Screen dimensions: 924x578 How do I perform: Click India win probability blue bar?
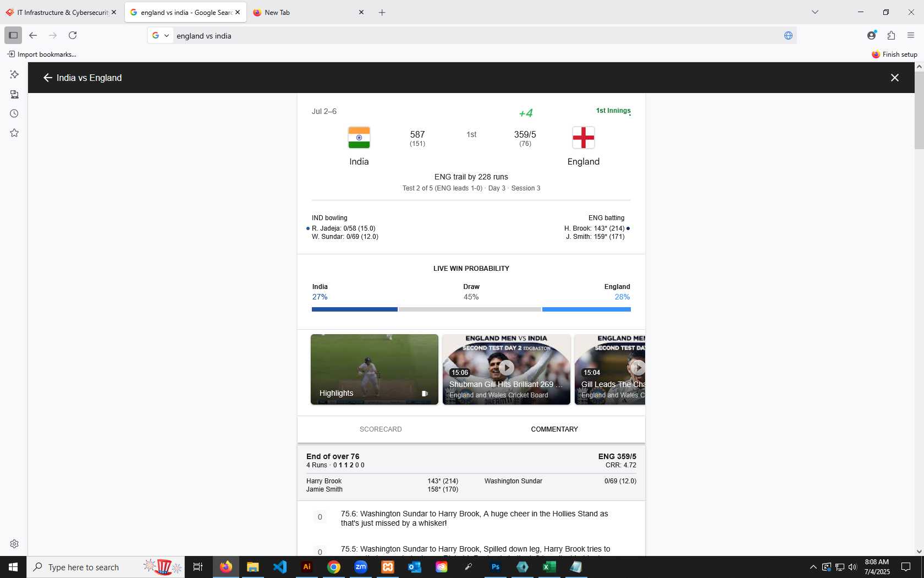[354, 309]
